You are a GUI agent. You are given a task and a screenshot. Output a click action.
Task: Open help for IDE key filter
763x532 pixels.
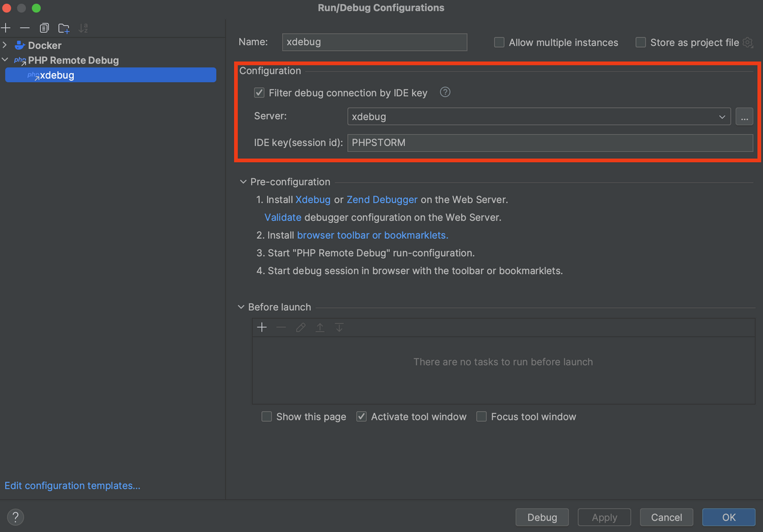tap(445, 92)
